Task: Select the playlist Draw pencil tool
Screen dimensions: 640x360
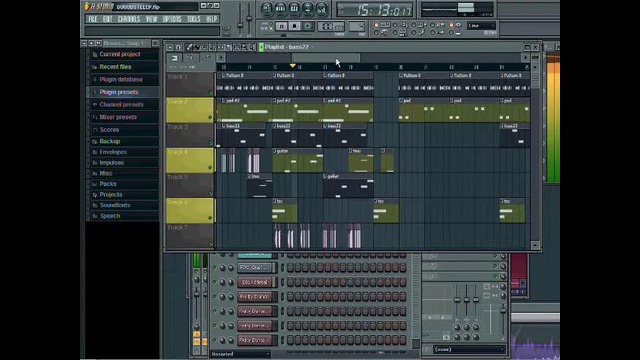Action: (x=189, y=47)
